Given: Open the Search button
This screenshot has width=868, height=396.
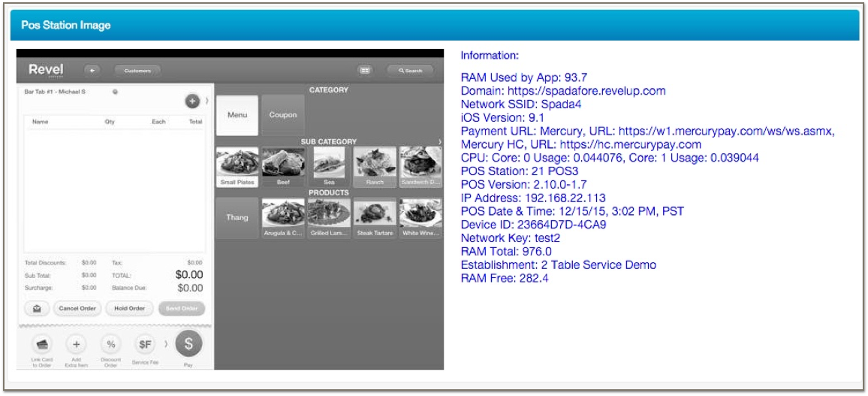Looking at the screenshot, I should [410, 71].
